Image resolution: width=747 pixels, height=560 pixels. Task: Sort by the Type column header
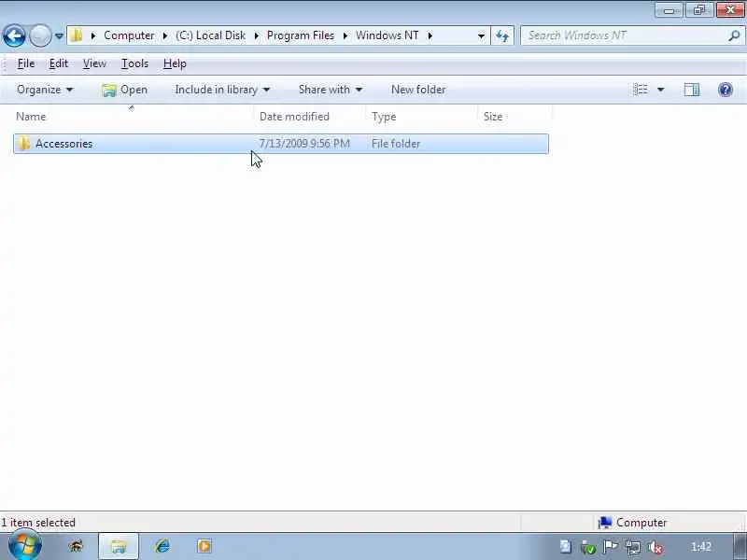tap(422, 117)
